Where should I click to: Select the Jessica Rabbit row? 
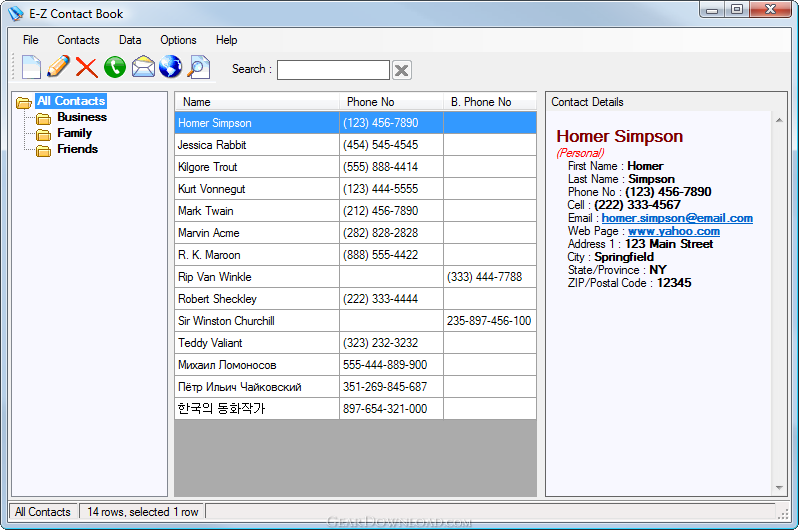(355, 145)
